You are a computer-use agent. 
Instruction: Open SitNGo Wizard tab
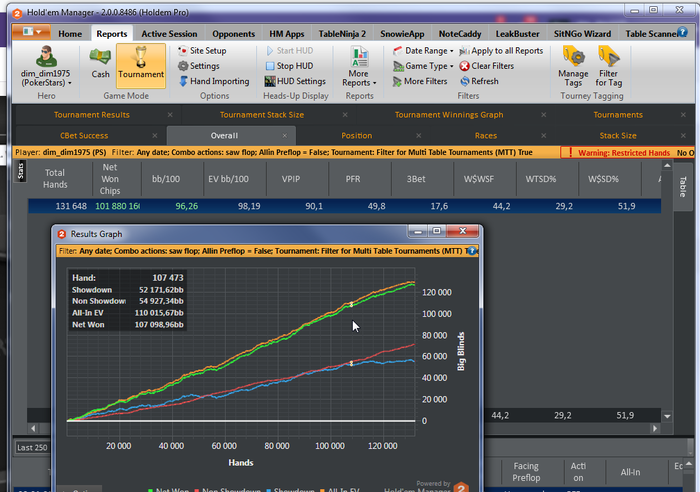pos(582,33)
